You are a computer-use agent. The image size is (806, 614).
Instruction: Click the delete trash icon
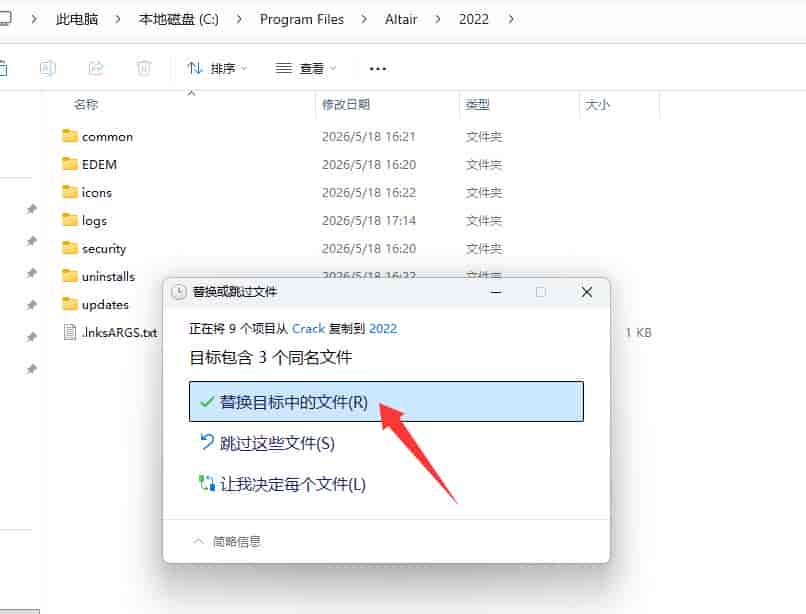(144, 68)
